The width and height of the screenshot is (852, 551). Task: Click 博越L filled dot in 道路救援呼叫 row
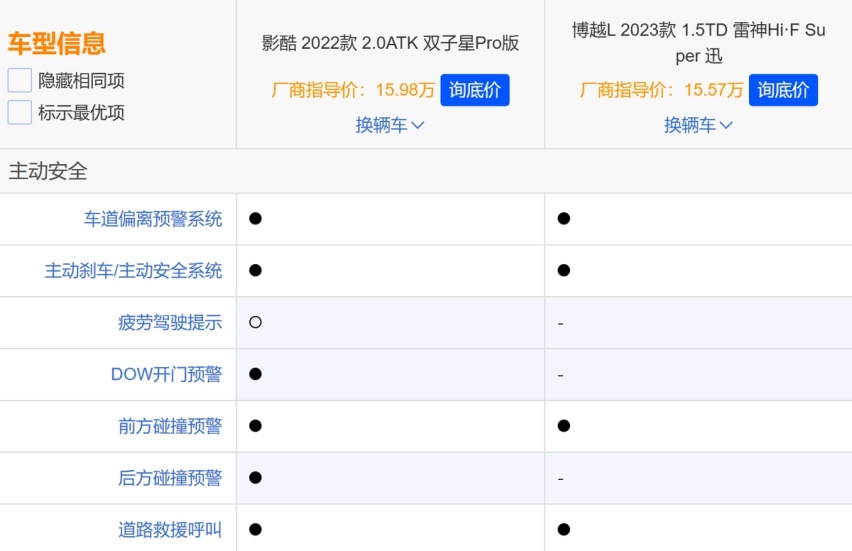coord(563,529)
